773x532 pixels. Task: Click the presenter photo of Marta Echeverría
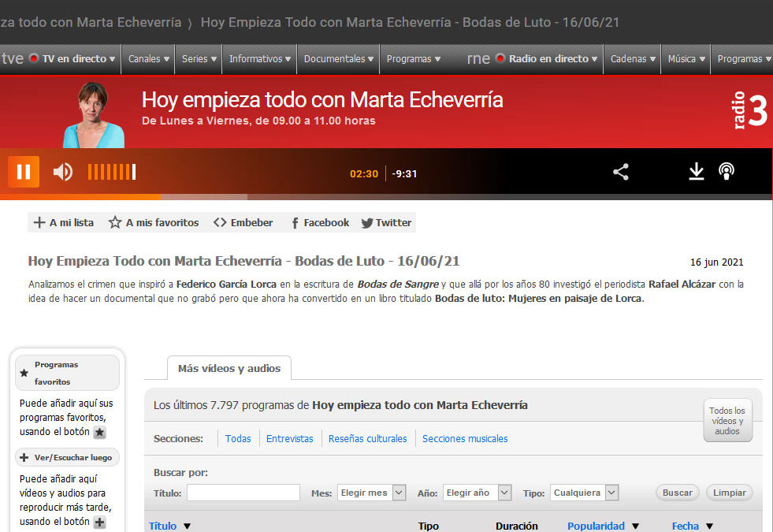pos(94,115)
